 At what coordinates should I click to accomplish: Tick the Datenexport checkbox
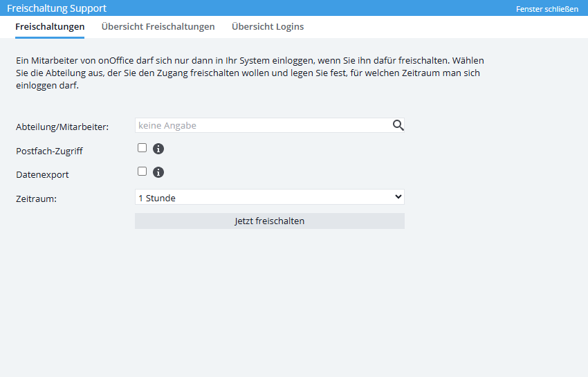pos(143,172)
